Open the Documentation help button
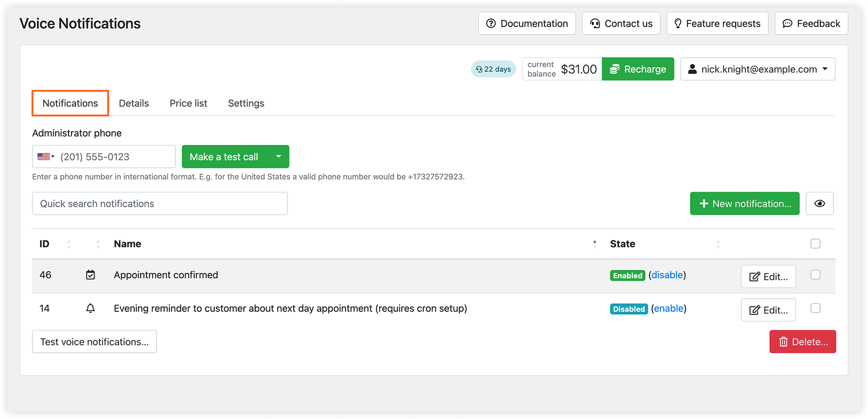 (x=527, y=23)
